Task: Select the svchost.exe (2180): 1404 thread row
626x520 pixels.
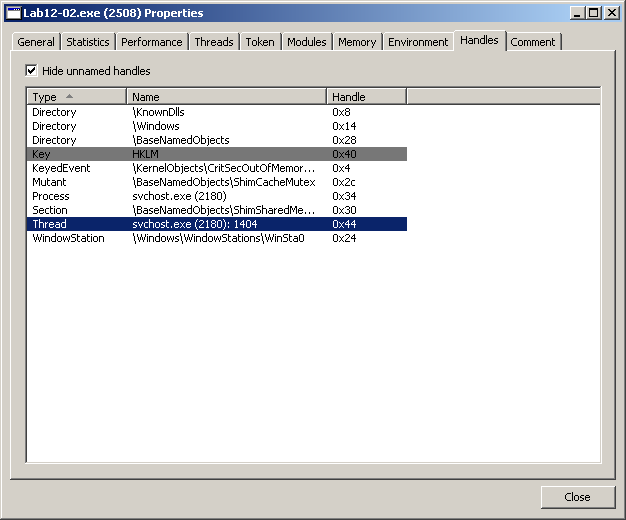Action: coord(217,224)
